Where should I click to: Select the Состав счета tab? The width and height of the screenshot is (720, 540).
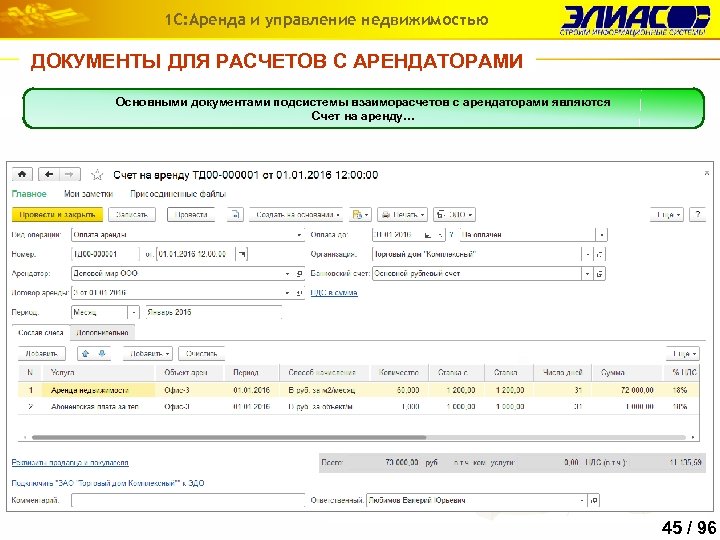41,332
